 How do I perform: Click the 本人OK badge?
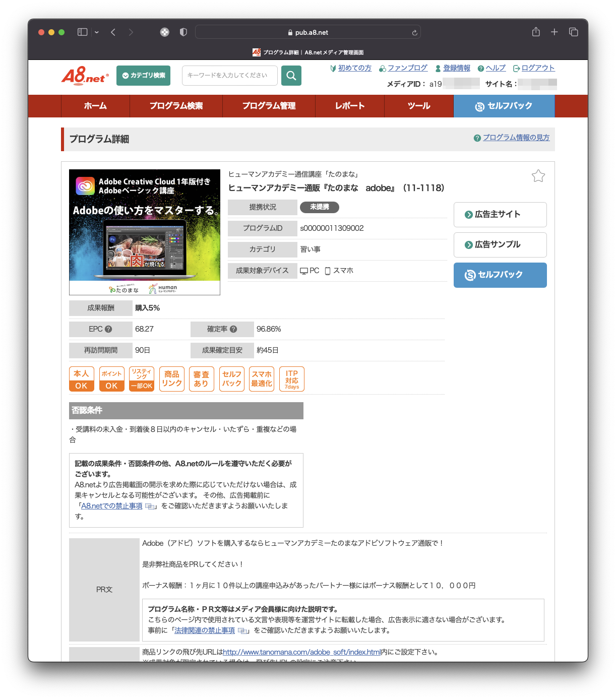pyautogui.click(x=81, y=379)
